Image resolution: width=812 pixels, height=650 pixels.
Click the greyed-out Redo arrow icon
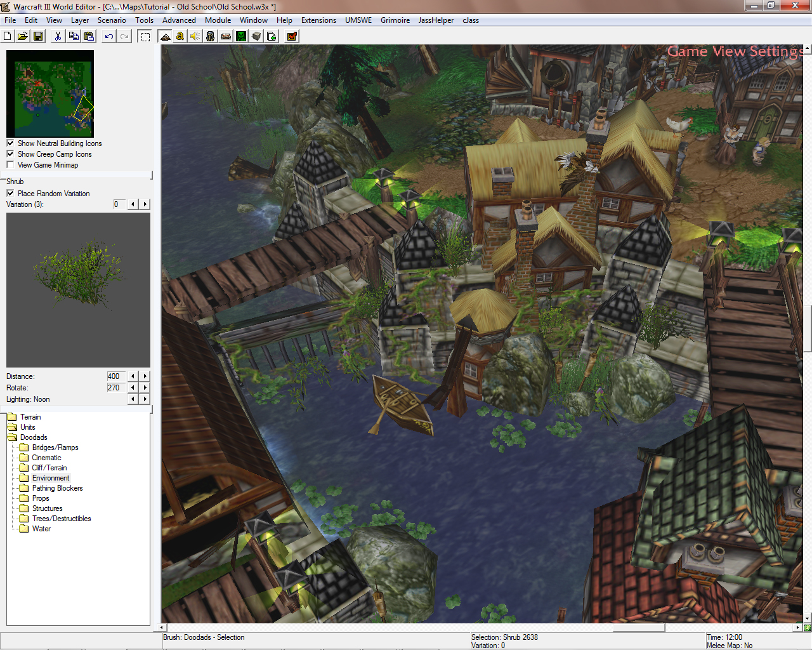point(124,36)
